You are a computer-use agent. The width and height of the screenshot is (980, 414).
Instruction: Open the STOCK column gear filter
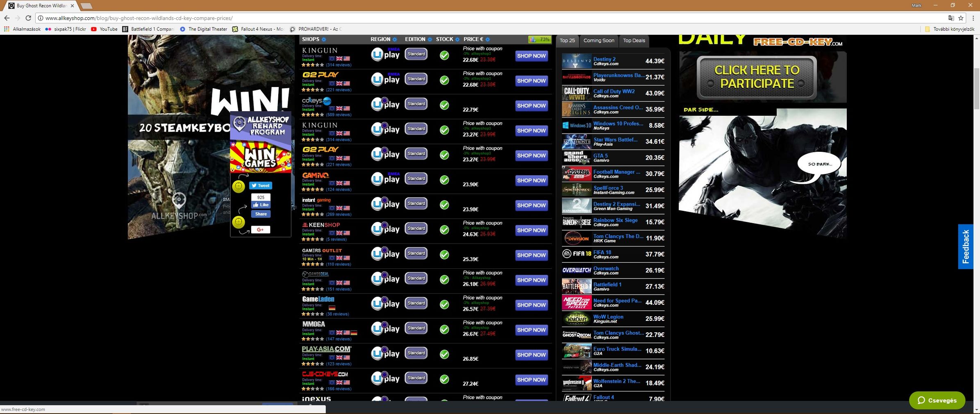(x=457, y=39)
